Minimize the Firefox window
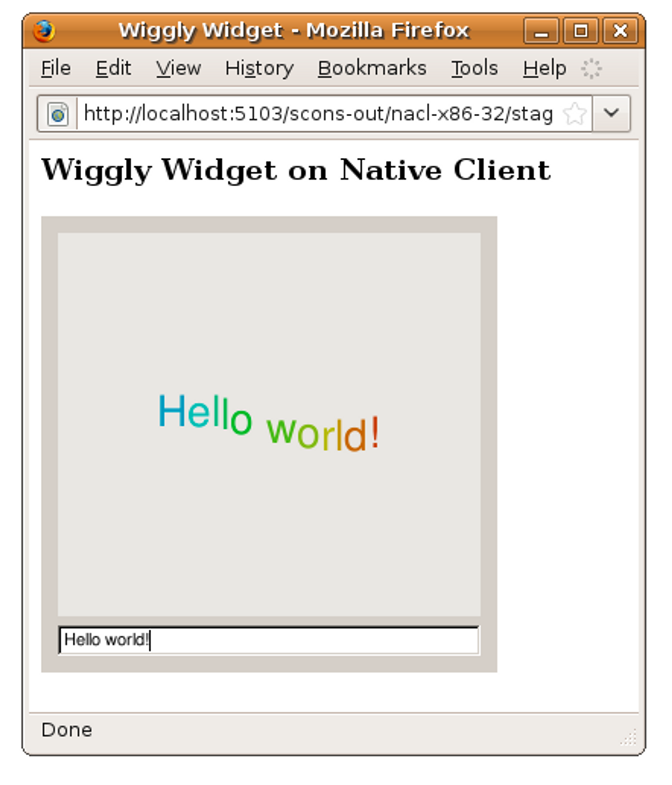This screenshot has height=785, width=672. tap(541, 31)
